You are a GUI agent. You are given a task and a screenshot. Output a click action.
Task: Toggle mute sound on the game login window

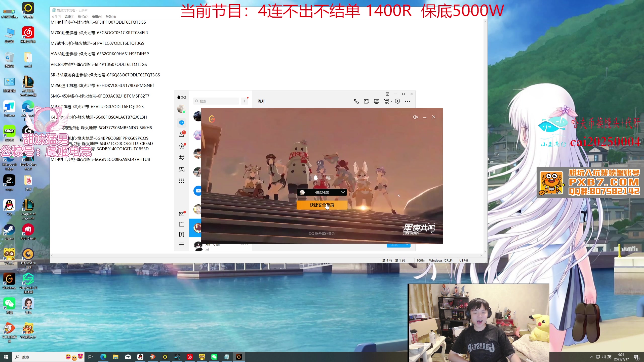415,117
